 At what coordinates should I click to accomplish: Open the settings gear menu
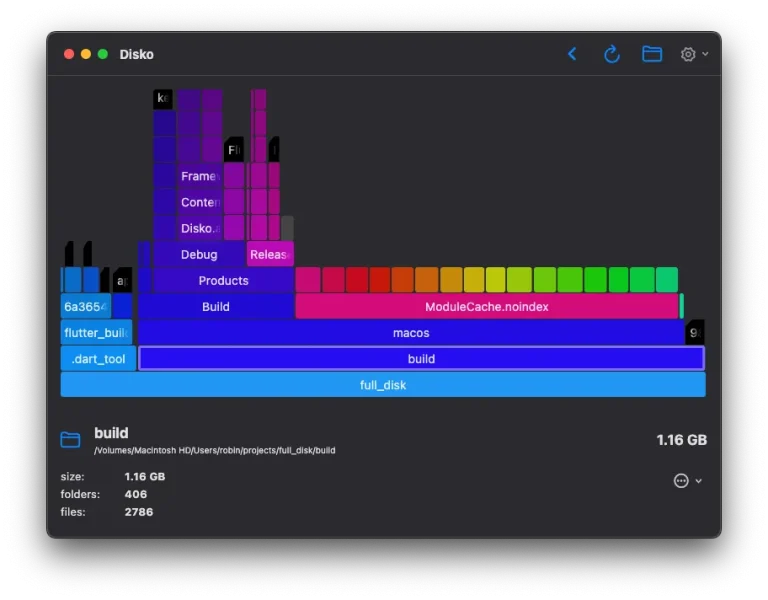tap(688, 54)
